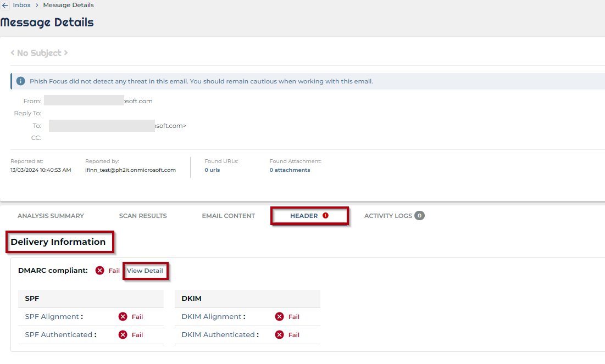Go to Inbox via breadcrumb link

point(22,5)
